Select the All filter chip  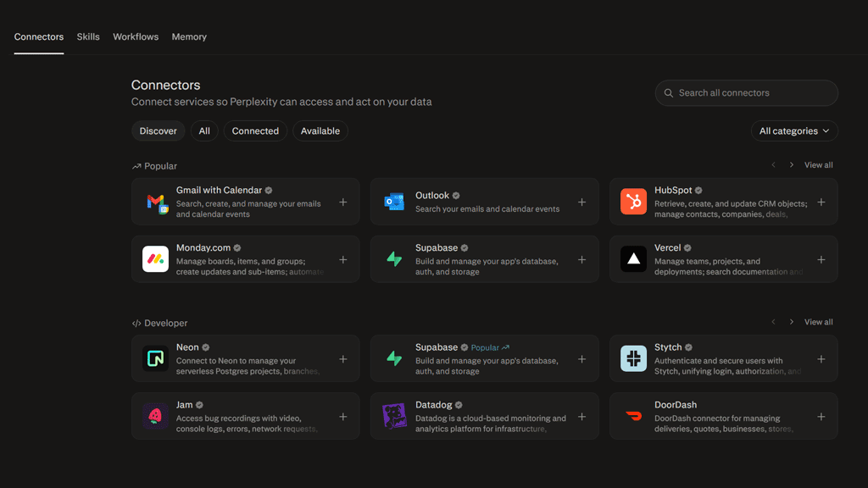click(204, 131)
